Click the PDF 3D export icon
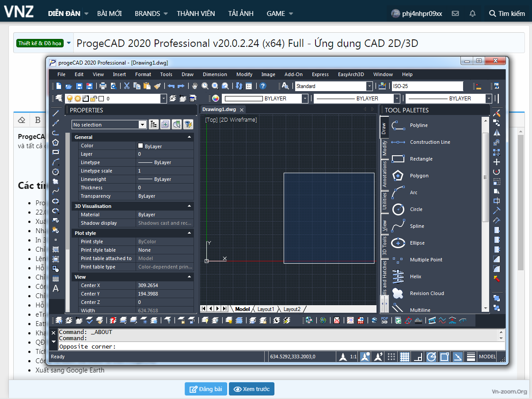The width and height of the screenshot is (532, 399). coord(384,320)
